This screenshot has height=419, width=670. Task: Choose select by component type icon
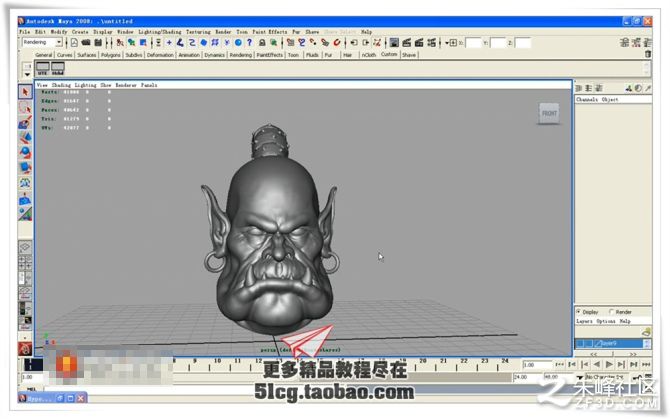[x=143, y=43]
